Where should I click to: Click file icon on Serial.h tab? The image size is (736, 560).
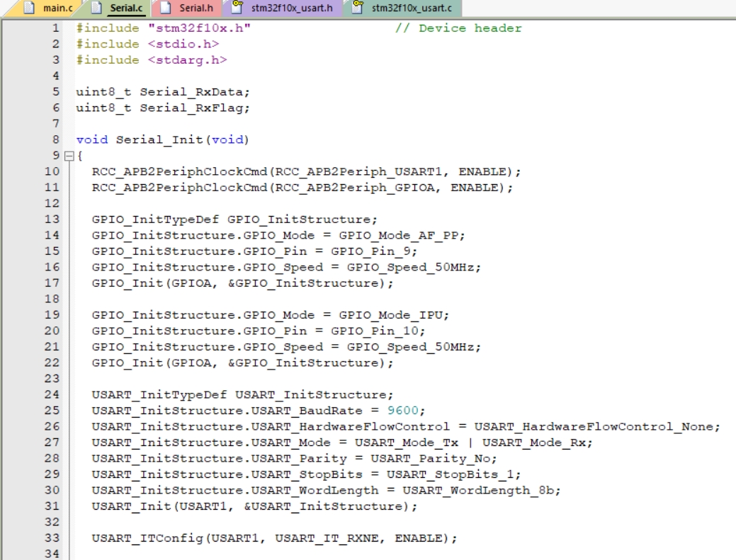point(165,8)
